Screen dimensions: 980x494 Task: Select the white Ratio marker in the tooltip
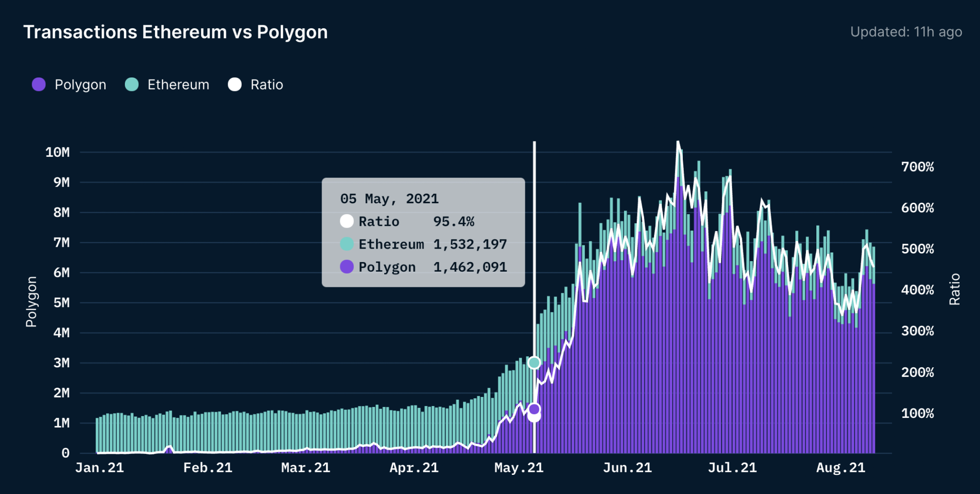(347, 221)
